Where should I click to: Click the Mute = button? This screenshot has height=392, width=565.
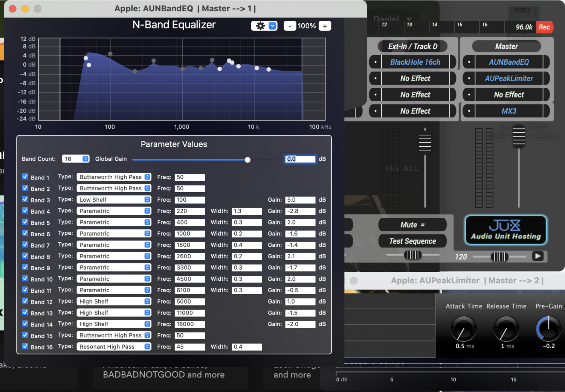412,225
